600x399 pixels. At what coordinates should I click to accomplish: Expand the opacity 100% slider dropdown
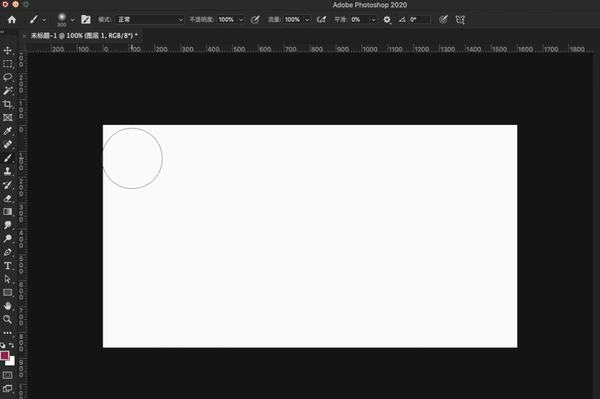pos(241,20)
